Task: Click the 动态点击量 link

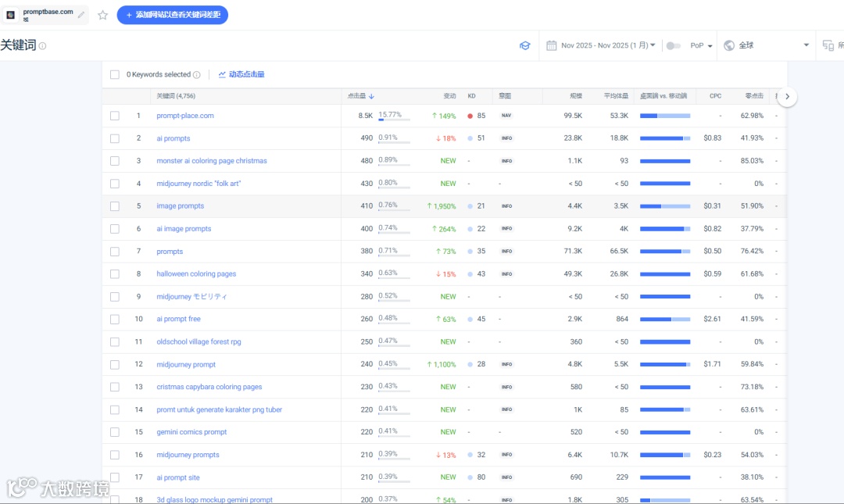Action: pyautogui.click(x=246, y=75)
